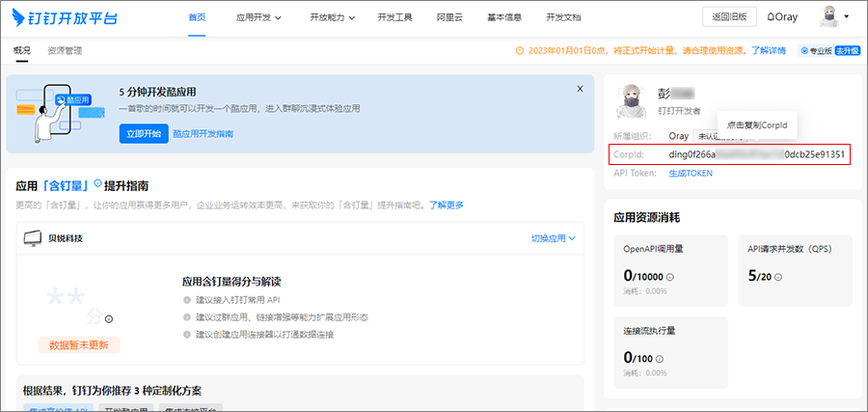Open the 酷应用开发指南 link
This screenshot has width=868, height=412.
(203, 133)
